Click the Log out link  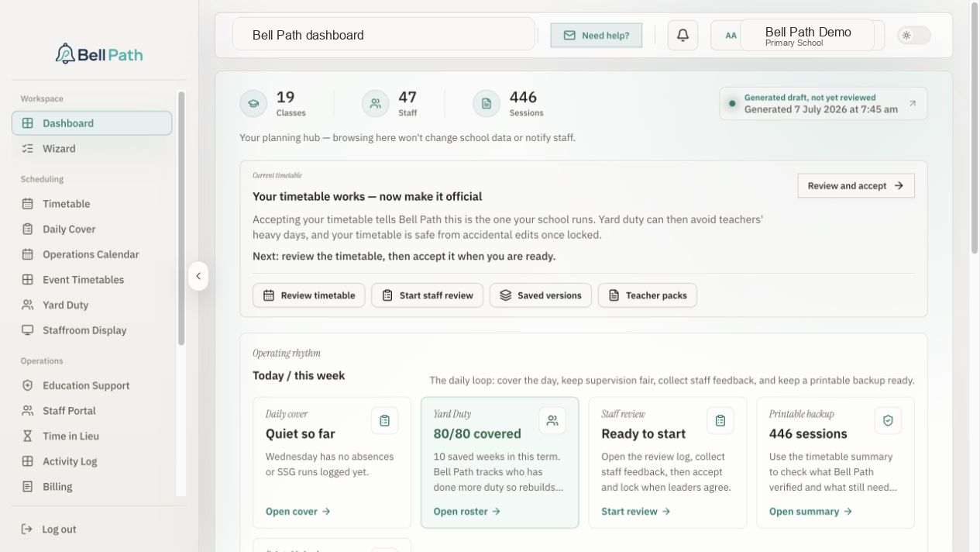click(49, 529)
